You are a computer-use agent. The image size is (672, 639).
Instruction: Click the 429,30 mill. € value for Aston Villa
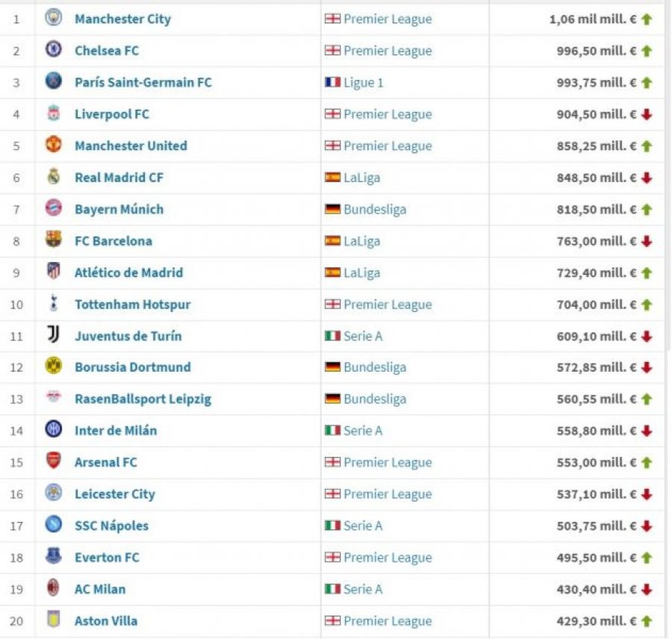(x=597, y=621)
